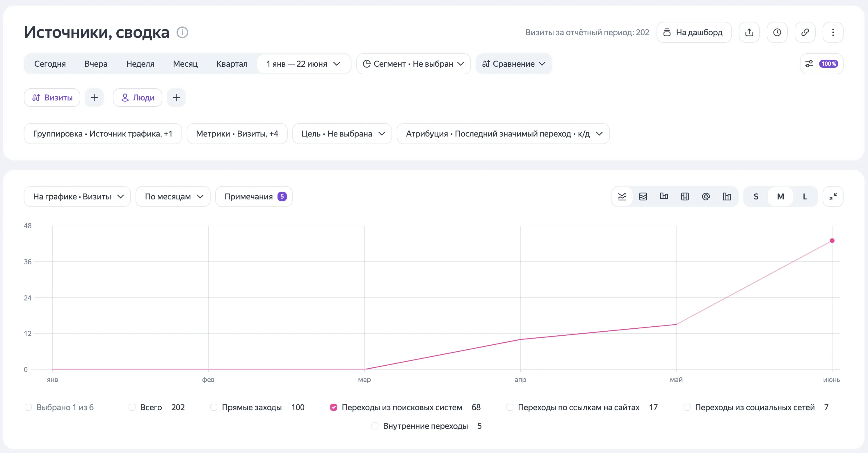Image resolution: width=868 pixels, height=453 pixels.
Task: Expand the Сегмент Не выбран dropdown
Action: tap(413, 64)
